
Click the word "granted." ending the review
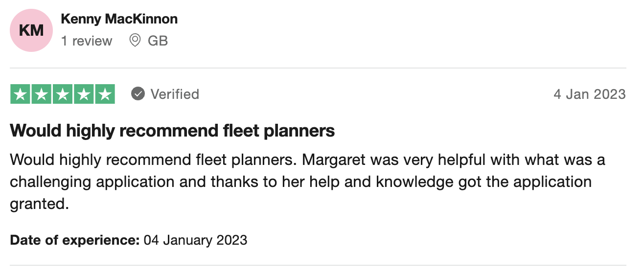39,203
